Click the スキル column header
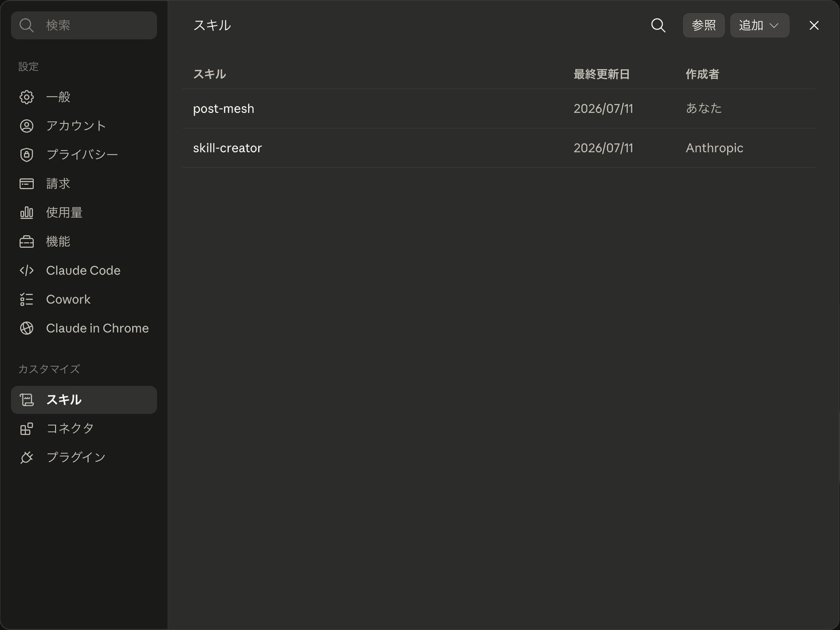The width and height of the screenshot is (840, 630). pos(209,74)
